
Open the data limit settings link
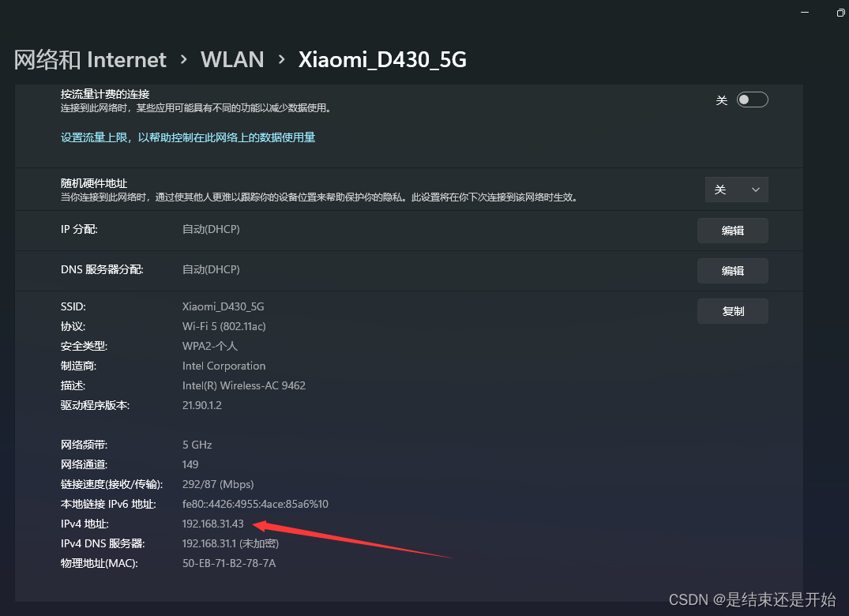[188, 137]
